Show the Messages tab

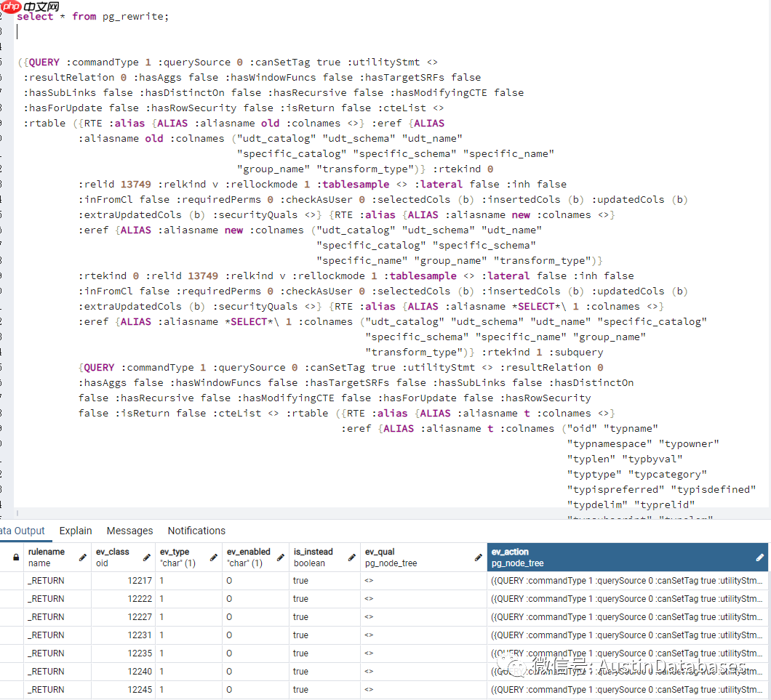click(129, 531)
